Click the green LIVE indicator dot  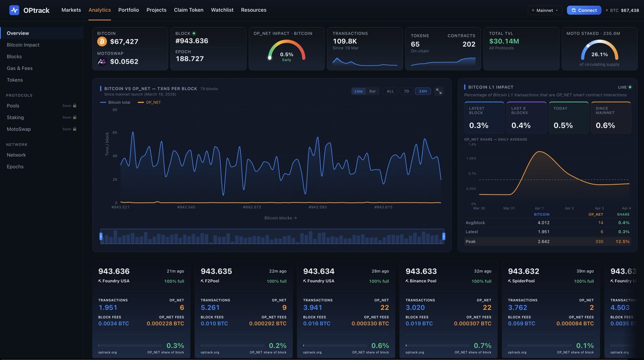tap(630, 87)
